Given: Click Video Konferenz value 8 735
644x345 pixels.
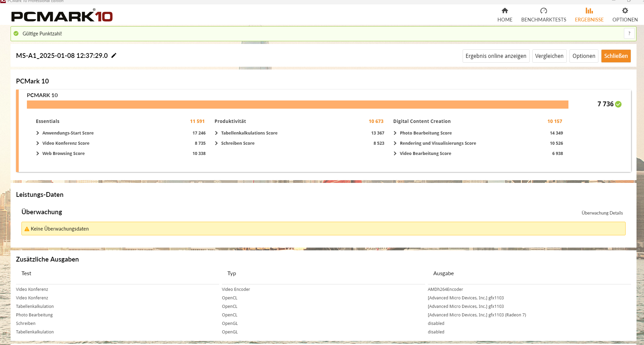Looking at the screenshot, I should pos(200,143).
